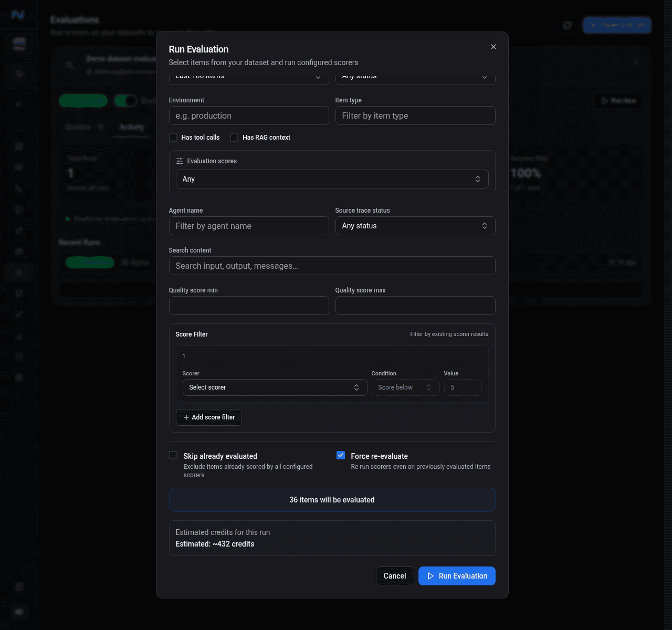Click the 'Filter by existing scorer results' text
The width and height of the screenshot is (672, 630).
click(x=449, y=334)
